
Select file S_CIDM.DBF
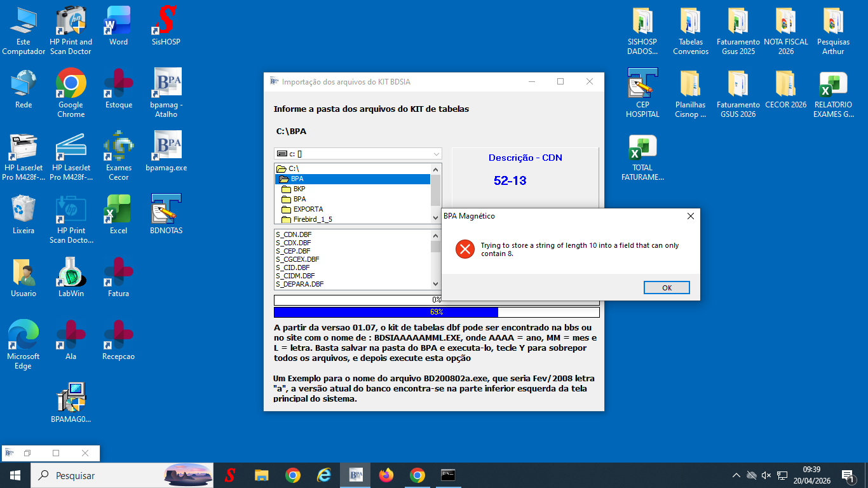[x=295, y=276]
